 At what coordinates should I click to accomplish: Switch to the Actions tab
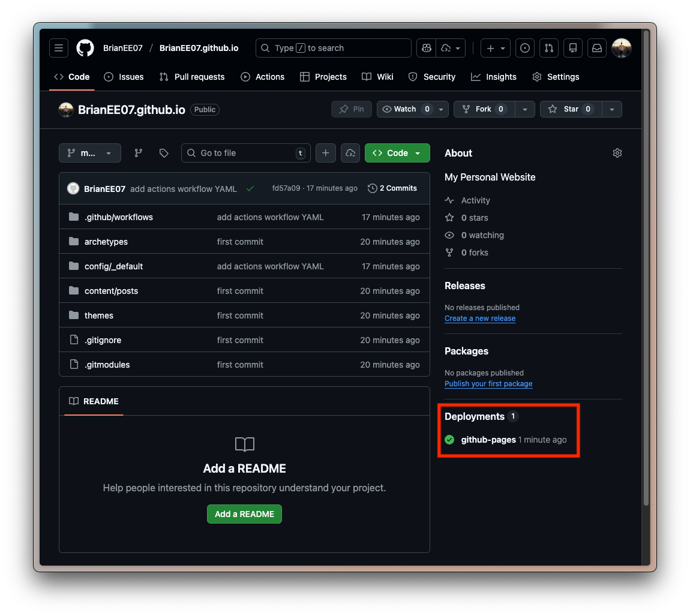[263, 77]
